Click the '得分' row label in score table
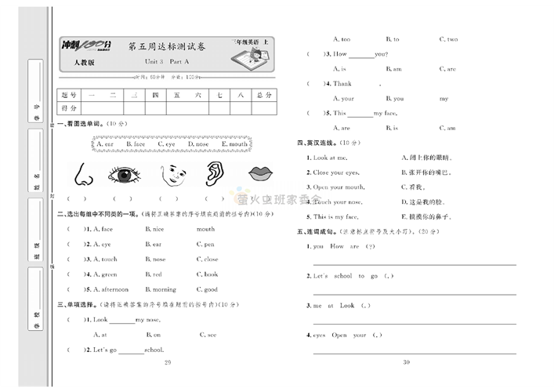 tap(69, 108)
